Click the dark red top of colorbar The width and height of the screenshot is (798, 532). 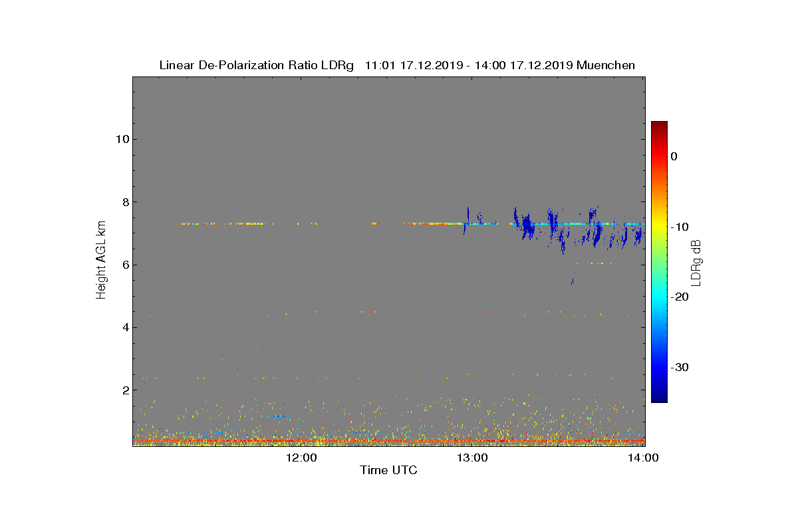click(659, 126)
